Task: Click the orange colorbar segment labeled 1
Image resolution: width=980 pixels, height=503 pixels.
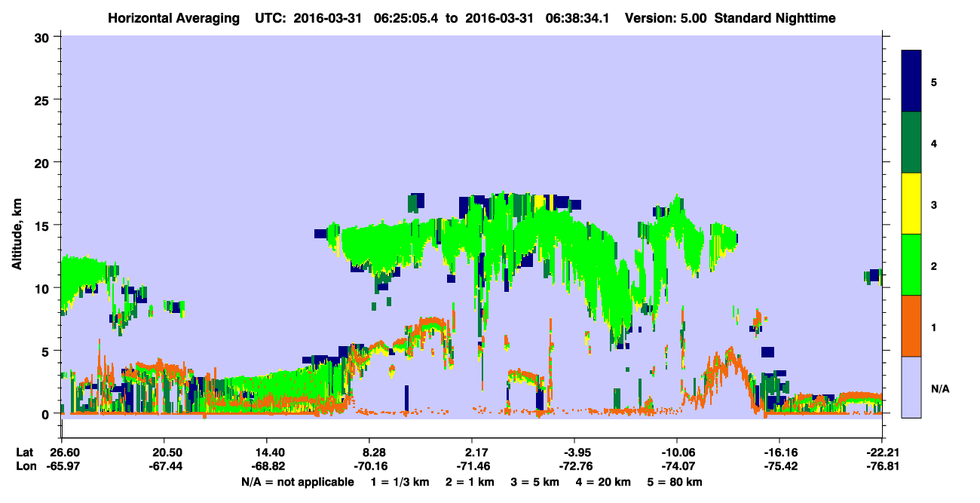Action: 911,326
